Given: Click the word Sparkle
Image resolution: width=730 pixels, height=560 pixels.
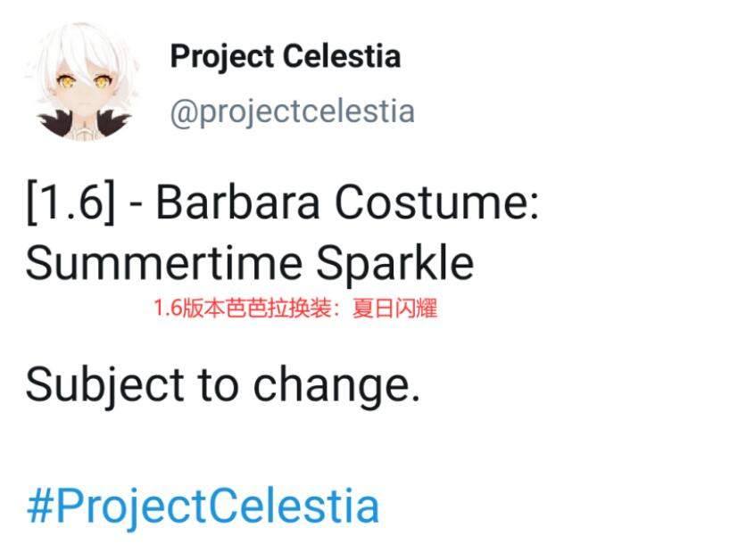Looking at the screenshot, I should pos(394,264).
